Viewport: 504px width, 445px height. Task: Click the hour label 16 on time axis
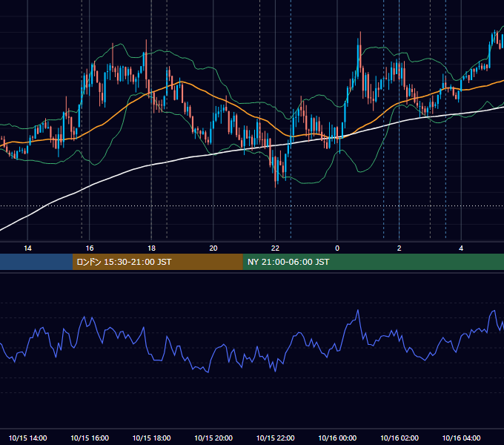coord(90,248)
